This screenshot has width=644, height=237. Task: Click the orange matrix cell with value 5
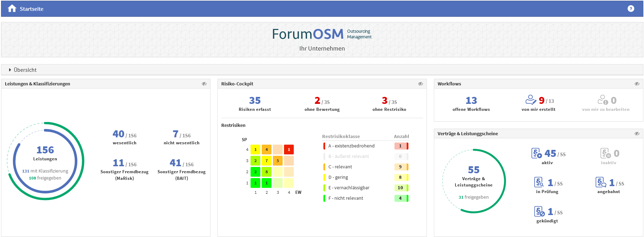click(278, 161)
